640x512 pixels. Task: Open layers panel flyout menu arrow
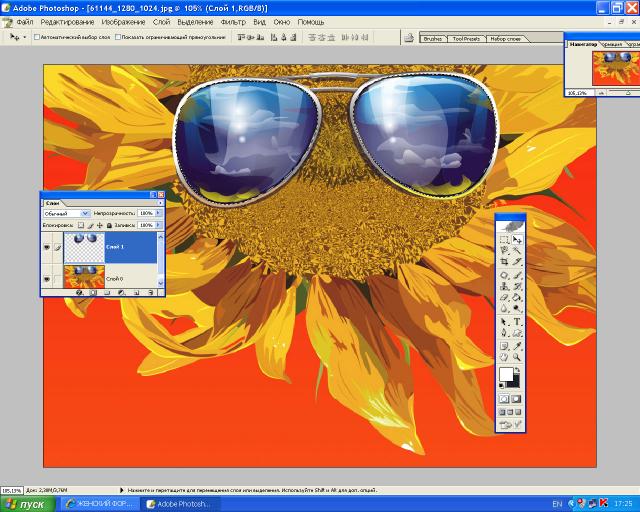pos(160,203)
